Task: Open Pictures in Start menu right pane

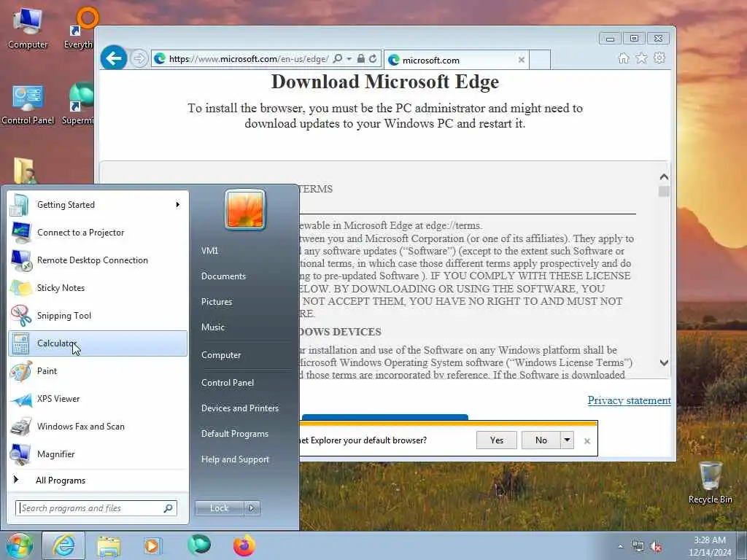Action: tap(217, 302)
